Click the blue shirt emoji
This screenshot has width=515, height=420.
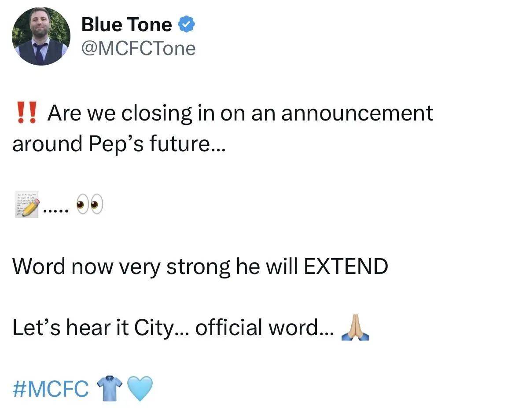pos(110,389)
